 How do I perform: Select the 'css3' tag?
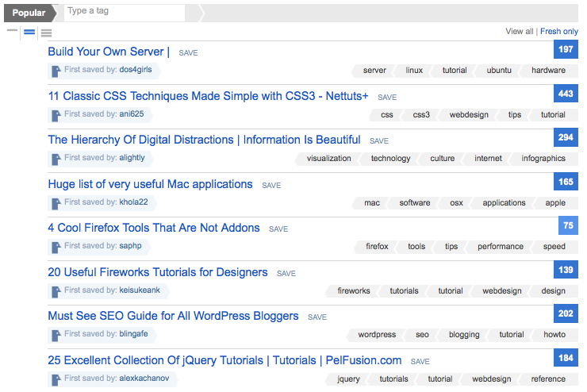click(421, 115)
